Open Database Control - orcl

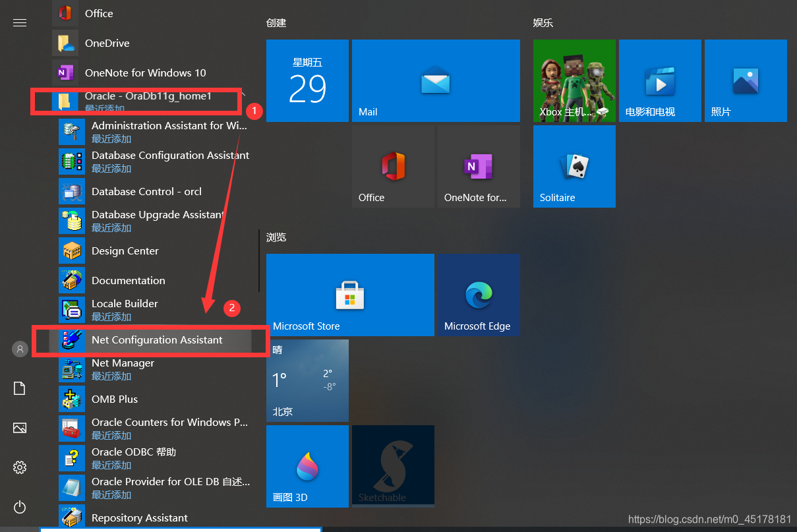[x=154, y=191]
